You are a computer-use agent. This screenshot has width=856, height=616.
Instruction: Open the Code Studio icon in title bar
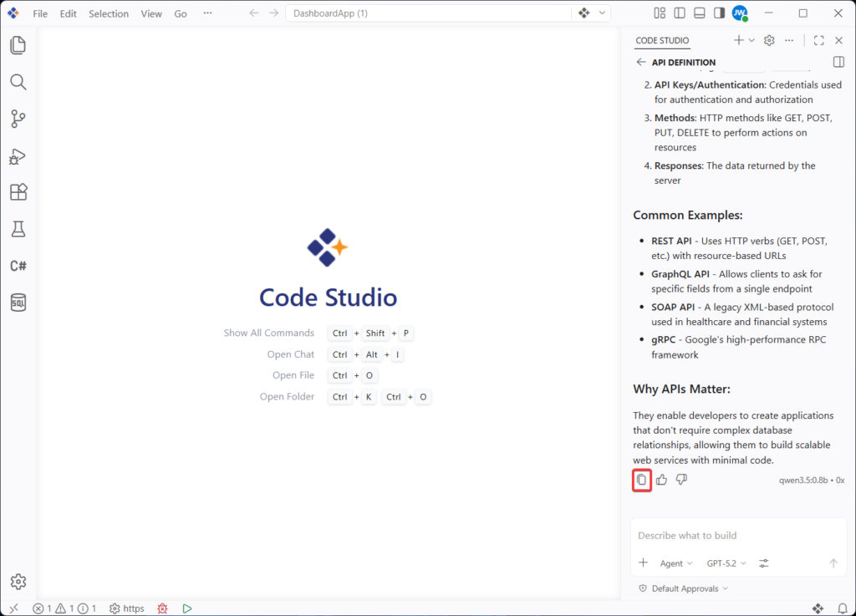click(584, 13)
